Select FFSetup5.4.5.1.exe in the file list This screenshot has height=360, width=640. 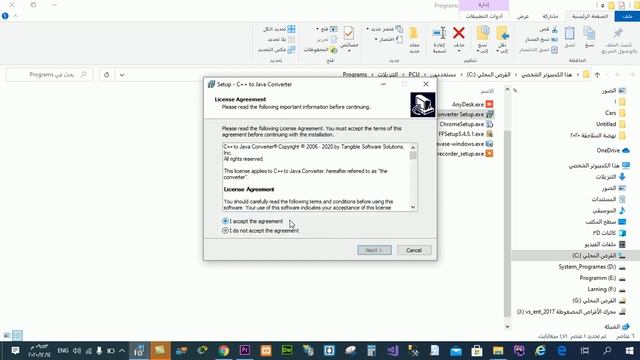pyautogui.click(x=465, y=134)
